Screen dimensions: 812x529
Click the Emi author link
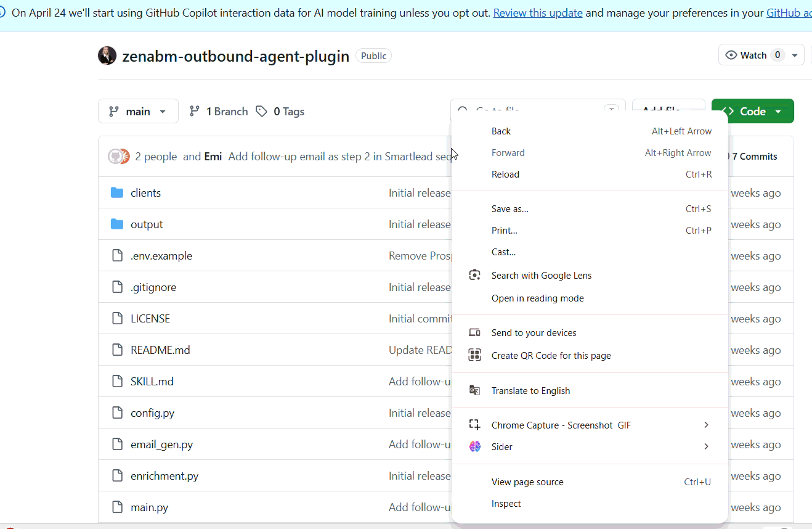pyautogui.click(x=213, y=157)
